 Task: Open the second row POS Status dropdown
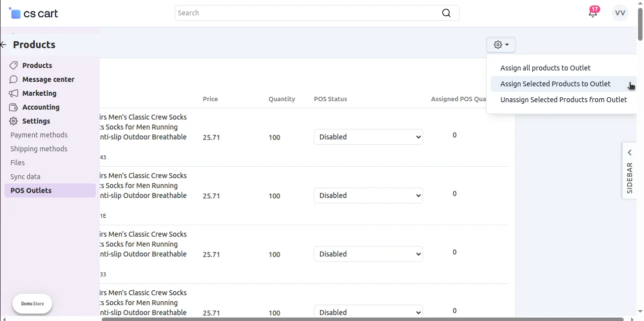[368, 195]
